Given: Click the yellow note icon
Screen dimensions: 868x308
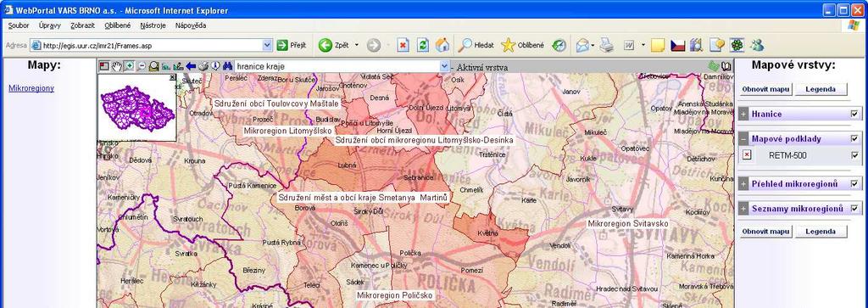Looking at the screenshot, I should click(657, 46).
